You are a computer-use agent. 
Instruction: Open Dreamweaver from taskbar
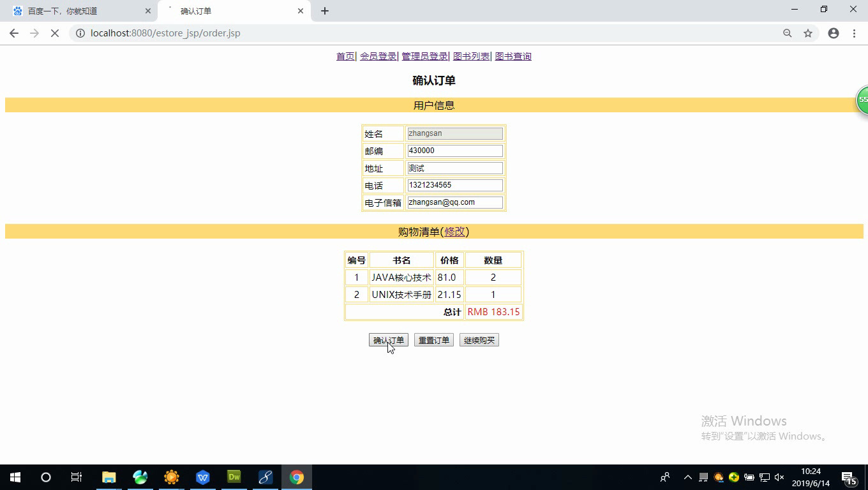234,477
